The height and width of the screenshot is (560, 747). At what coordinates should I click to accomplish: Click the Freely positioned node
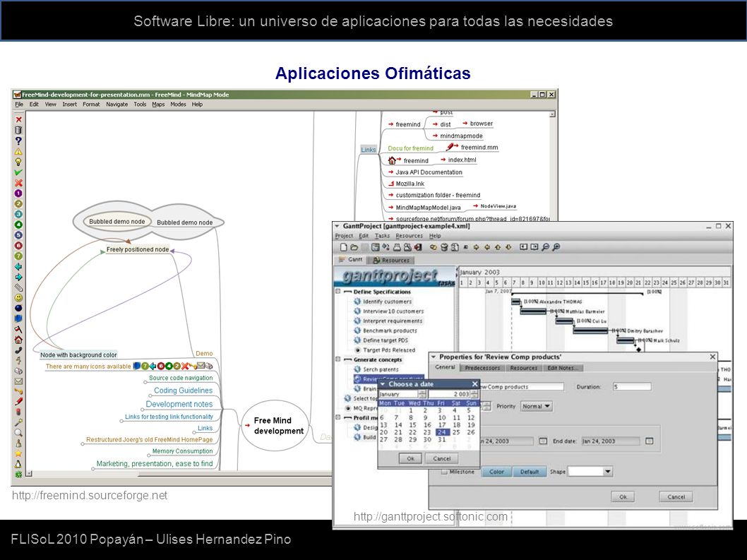coord(138,249)
